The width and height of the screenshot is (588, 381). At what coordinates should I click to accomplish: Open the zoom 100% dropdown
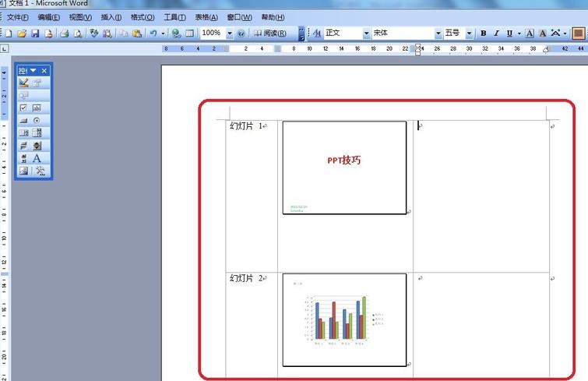pyautogui.click(x=230, y=34)
